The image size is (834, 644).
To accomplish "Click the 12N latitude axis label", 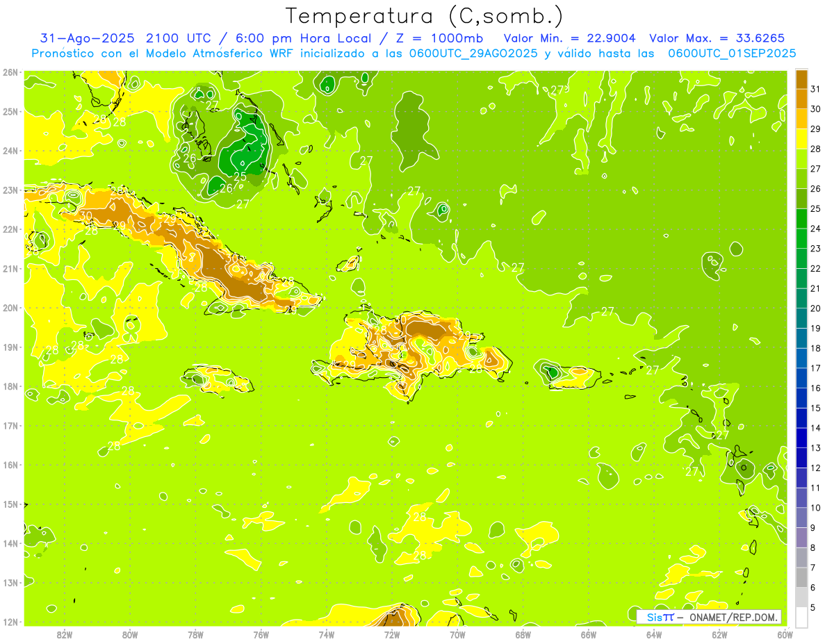I will pyautogui.click(x=10, y=622).
